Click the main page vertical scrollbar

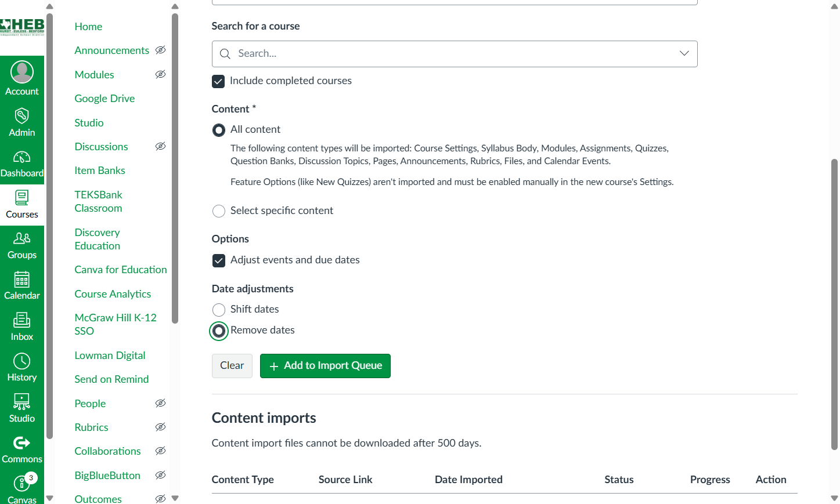(x=834, y=304)
